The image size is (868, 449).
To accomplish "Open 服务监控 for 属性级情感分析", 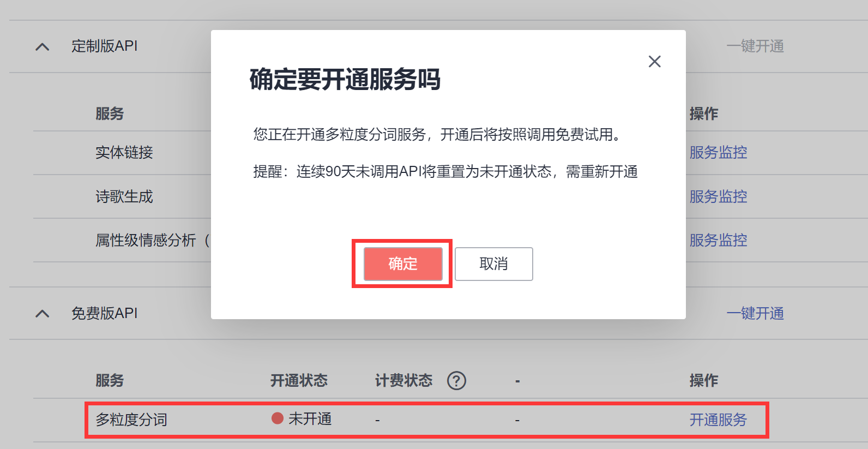I will point(718,240).
